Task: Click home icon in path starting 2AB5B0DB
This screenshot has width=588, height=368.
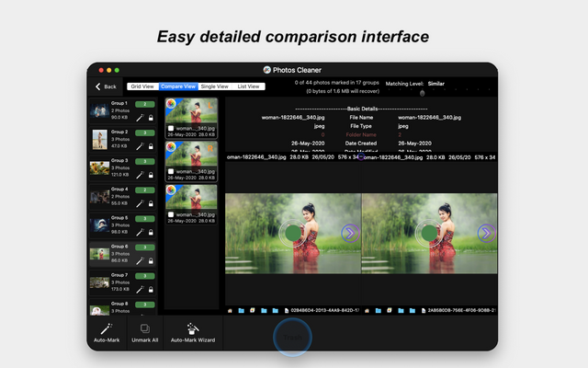Action: 367,311
